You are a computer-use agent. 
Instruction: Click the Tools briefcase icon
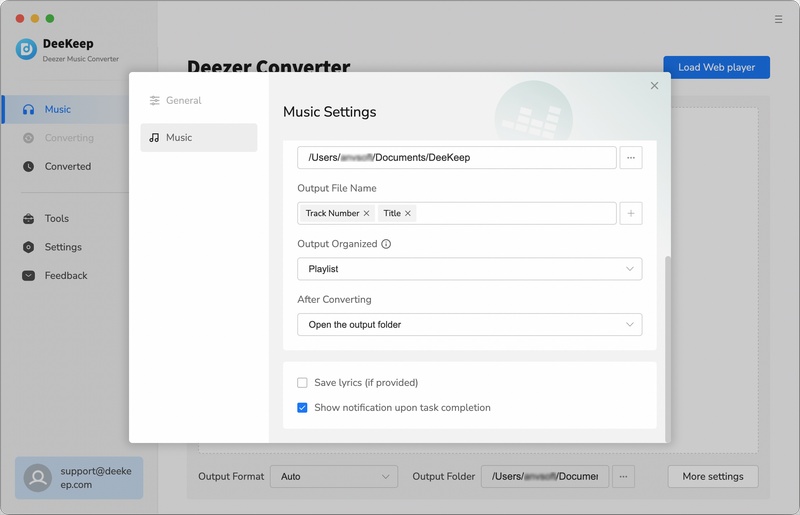click(29, 218)
